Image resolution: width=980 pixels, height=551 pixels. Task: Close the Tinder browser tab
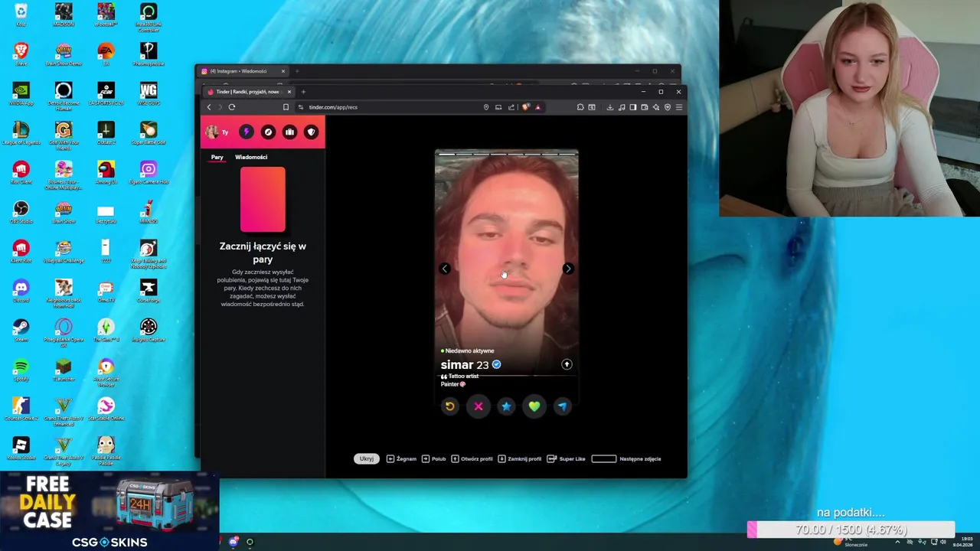(x=289, y=92)
